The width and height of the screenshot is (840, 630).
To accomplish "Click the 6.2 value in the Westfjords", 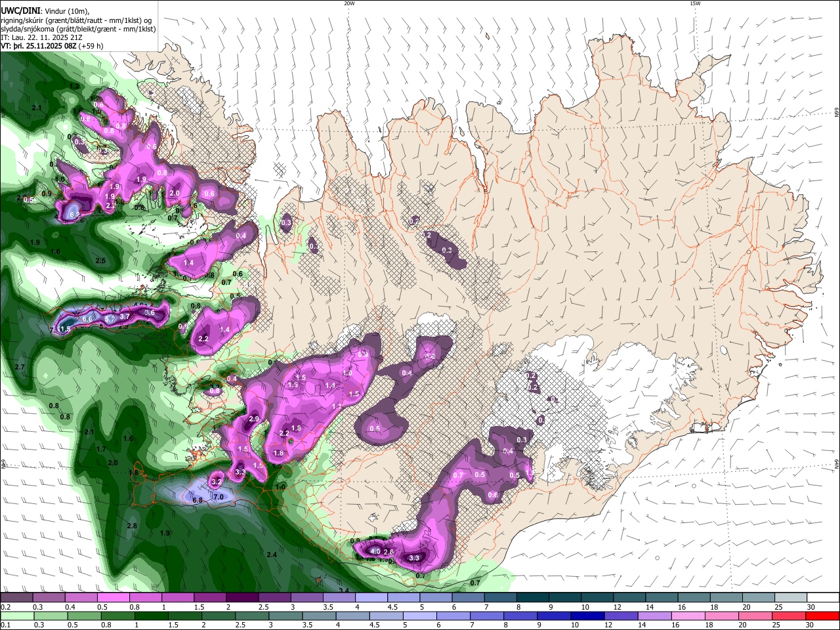I will click(x=74, y=215).
